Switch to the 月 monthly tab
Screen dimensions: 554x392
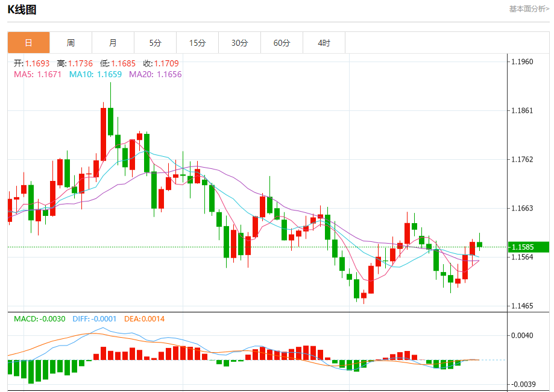pos(113,43)
